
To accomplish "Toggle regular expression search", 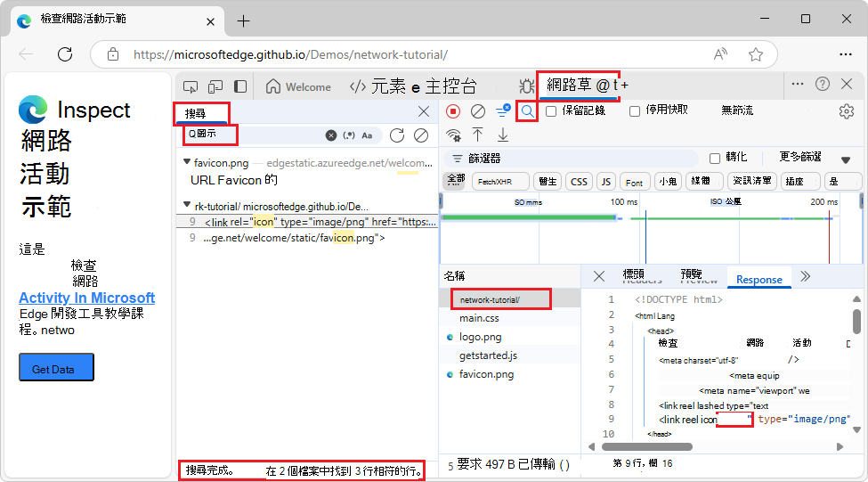I will pos(349,135).
